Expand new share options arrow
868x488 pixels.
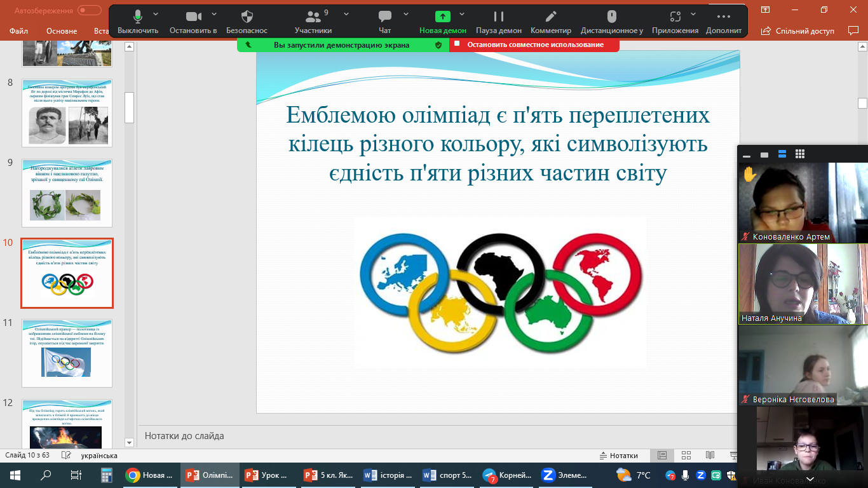click(x=462, y=13)
